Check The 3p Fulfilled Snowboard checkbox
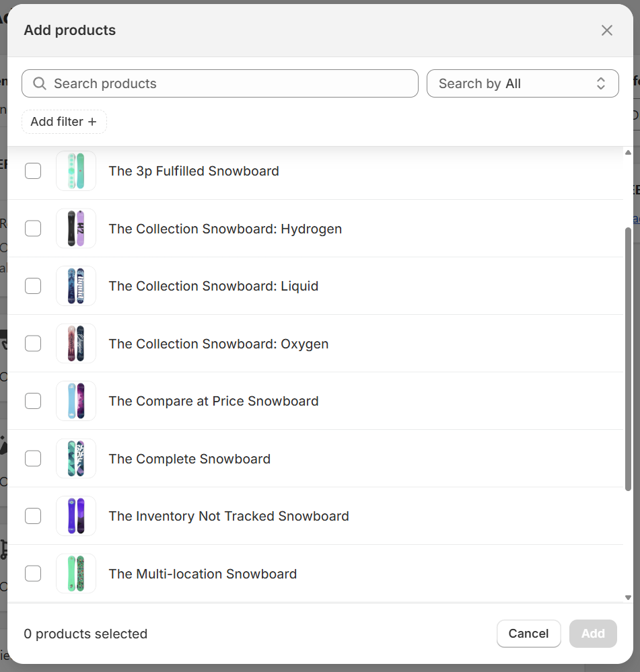Screen dimensions: 640x672 coord(33,171)
